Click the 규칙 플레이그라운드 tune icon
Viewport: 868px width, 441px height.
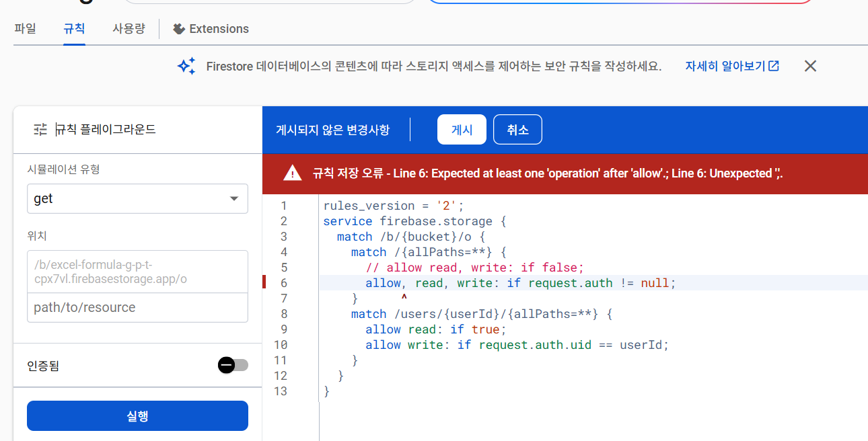pos(40,129)
